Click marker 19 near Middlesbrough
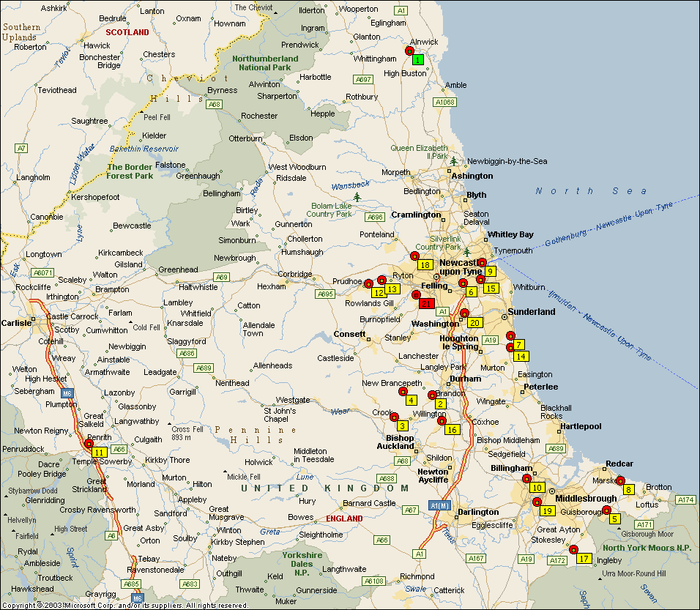This screenshot has height=610, width=700. tap(546, 510)
